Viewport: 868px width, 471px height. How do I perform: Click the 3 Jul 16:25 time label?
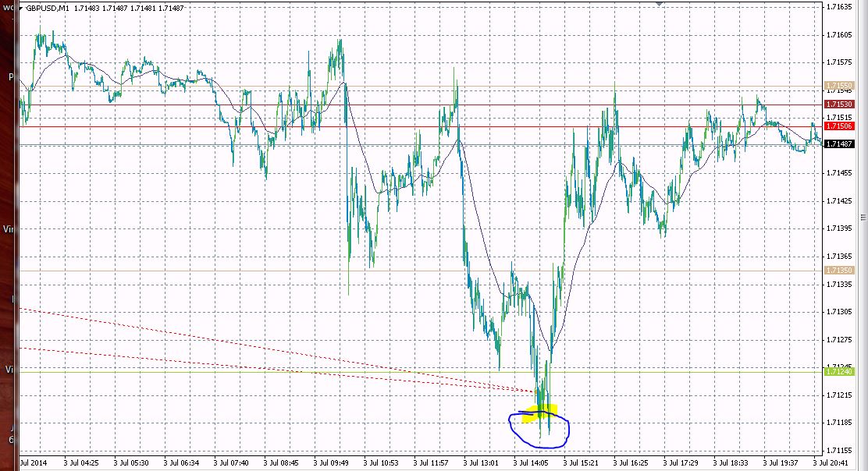631,462
